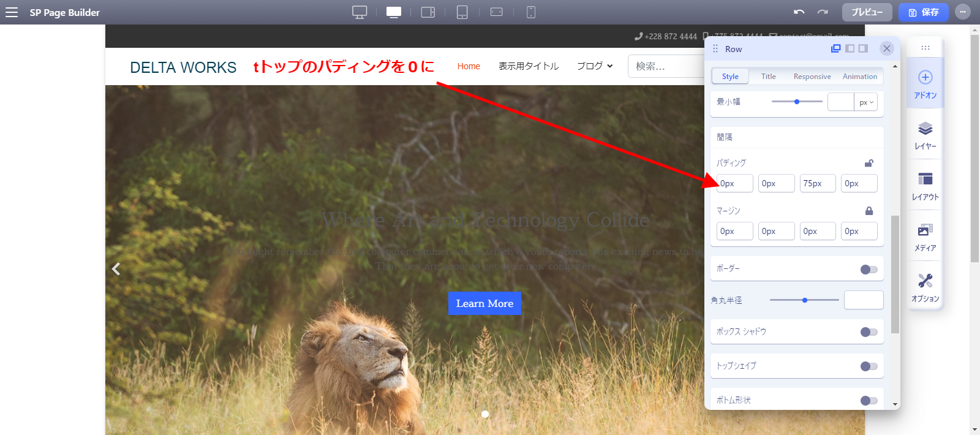980x435 pixels.
Task: Open the three-dot more options menu
Action: pos(963,12)
